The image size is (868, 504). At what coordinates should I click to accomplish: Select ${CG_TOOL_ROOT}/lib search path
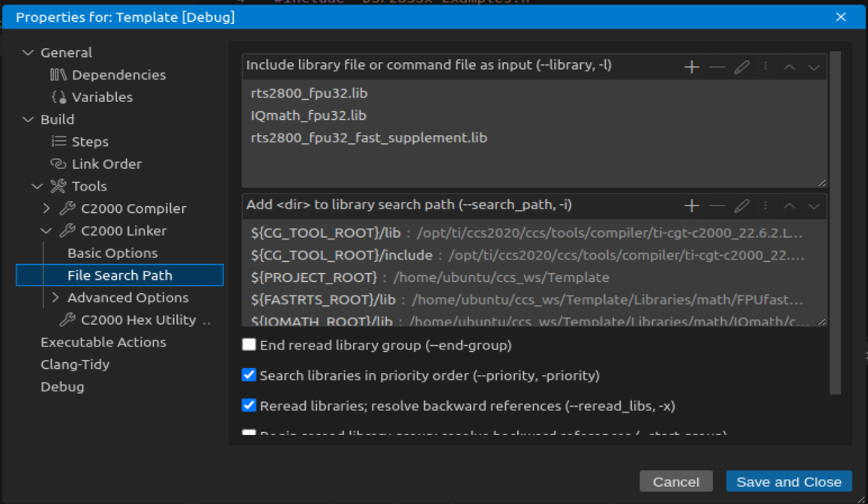534,232
